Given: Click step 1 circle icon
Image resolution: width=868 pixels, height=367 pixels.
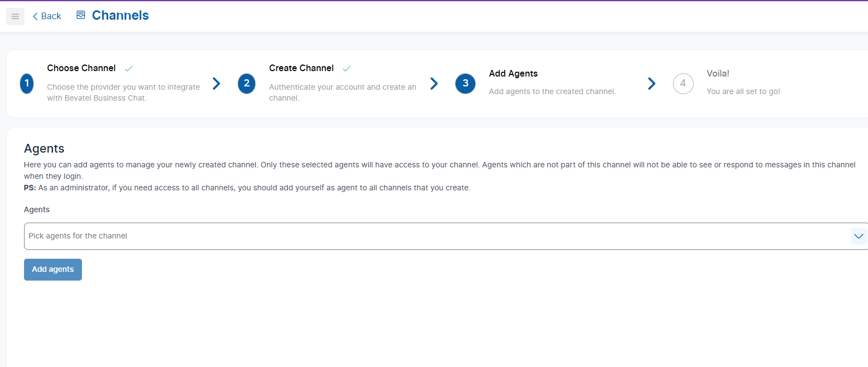Looking at the screenshot, I should (x=27, y=84).
